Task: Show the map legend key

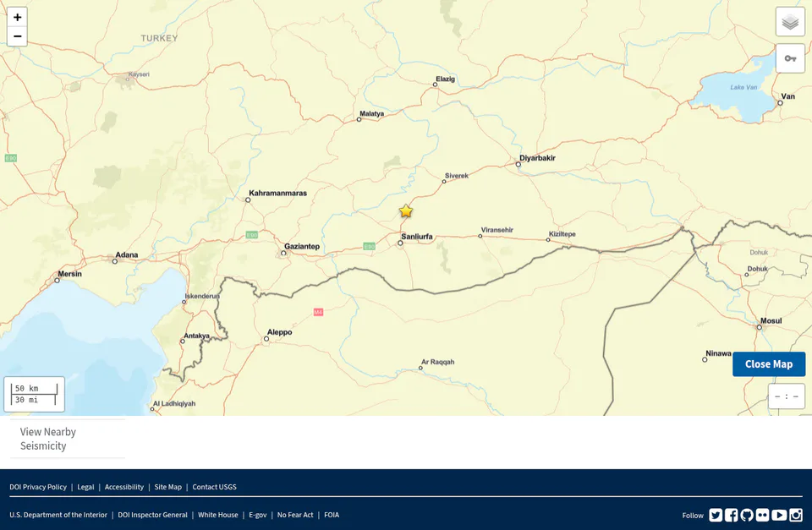Action: coord(790,58)
